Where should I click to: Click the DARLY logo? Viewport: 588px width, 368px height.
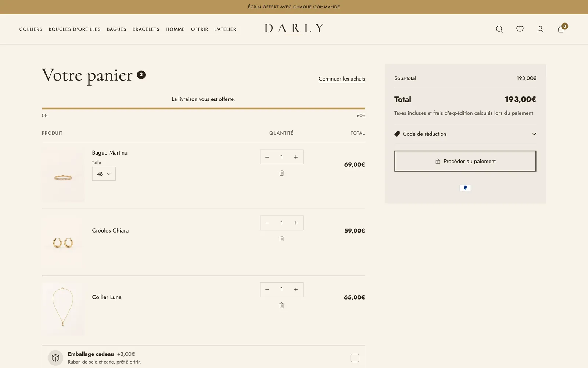(x=294, y=29)
